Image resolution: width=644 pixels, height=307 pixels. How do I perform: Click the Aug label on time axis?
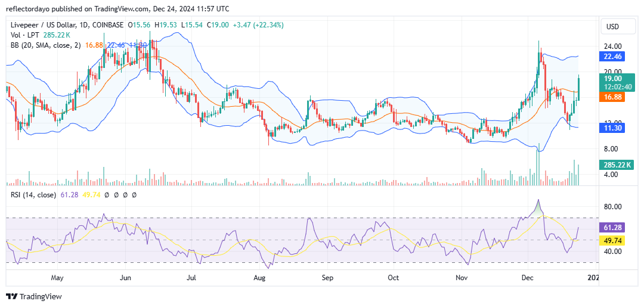tap(261, 278)
